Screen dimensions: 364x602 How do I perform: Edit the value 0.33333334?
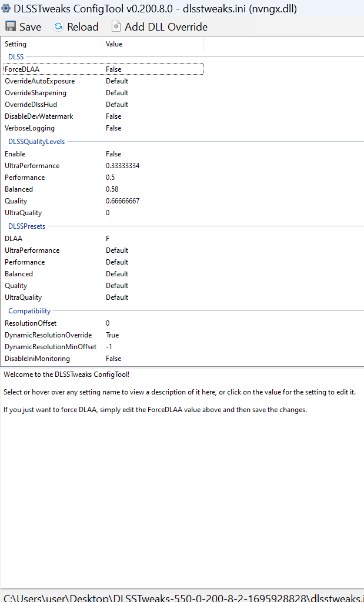pyautogui.click(x=122, y=166)
